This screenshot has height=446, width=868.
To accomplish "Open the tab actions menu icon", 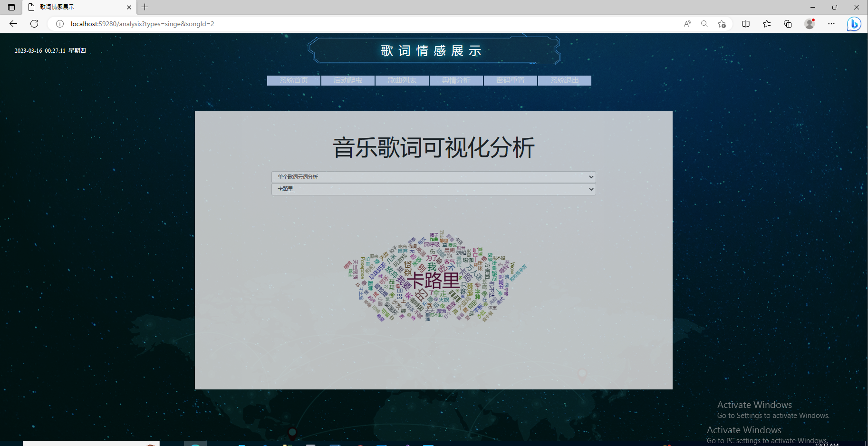I will pos(11,7).
